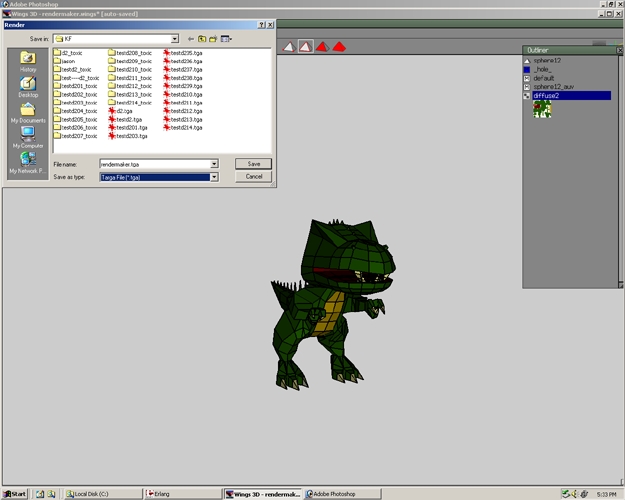Screen dimensions: 625x500
Task: Open My Computer in the places bar
Action: (x=28, y=138)
